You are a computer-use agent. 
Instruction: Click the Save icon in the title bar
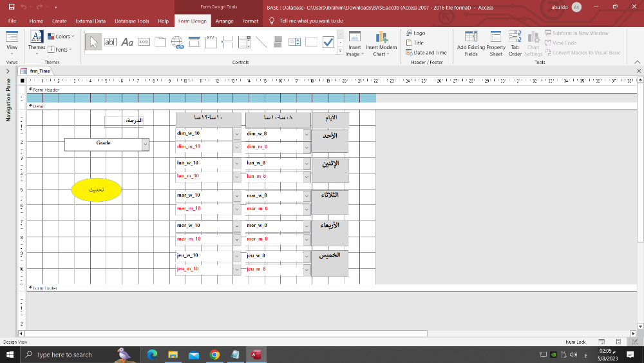click(x=12, y=7)
